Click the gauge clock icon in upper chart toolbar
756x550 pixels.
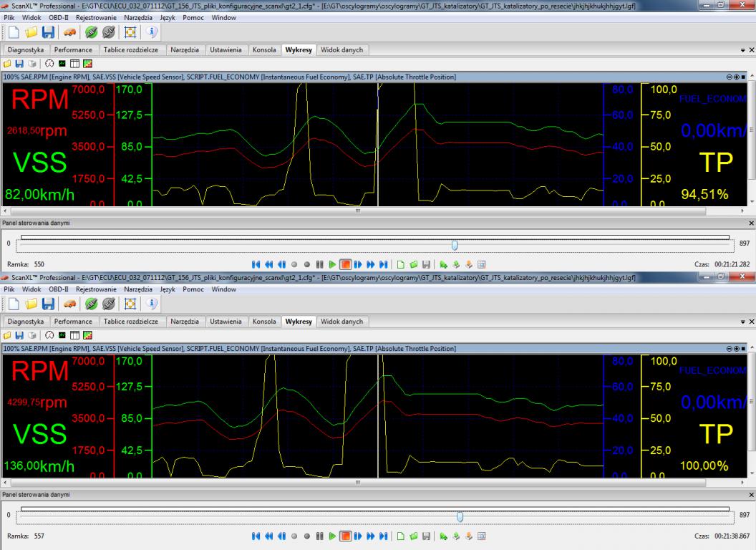pyautogui.click(x=50, y=64)
